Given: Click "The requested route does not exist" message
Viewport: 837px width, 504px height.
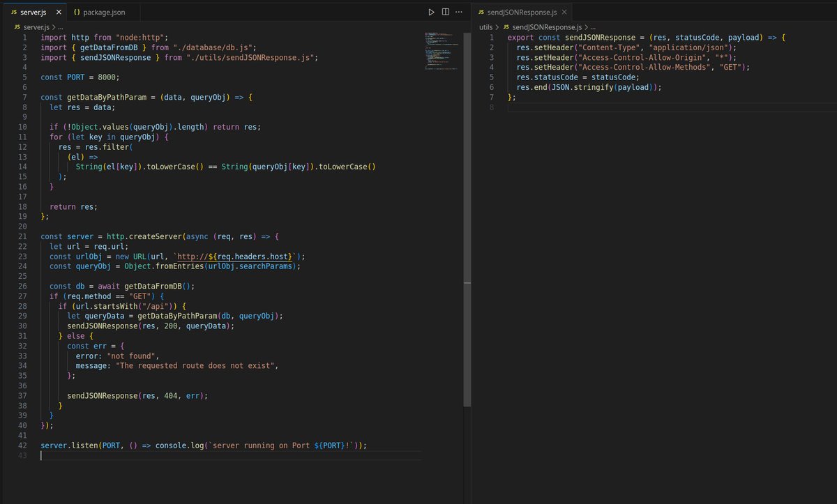Looking at the screenshot, I should pos(197,365).
